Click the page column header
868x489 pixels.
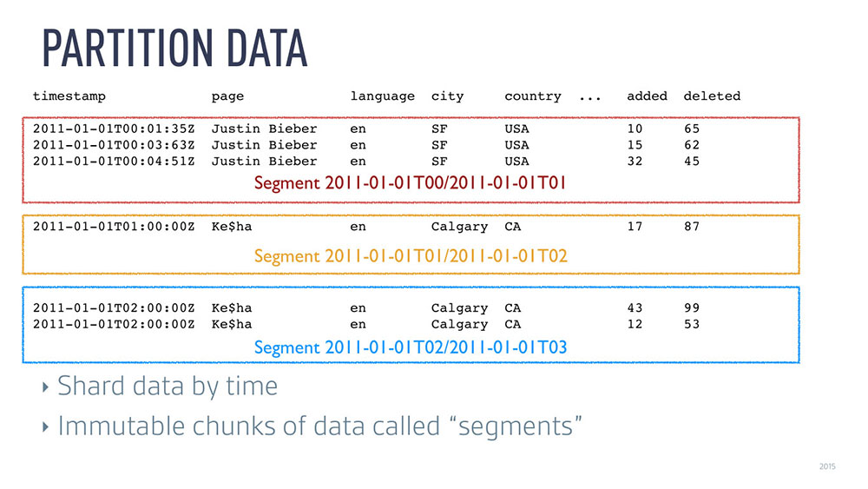pos(227,96)
